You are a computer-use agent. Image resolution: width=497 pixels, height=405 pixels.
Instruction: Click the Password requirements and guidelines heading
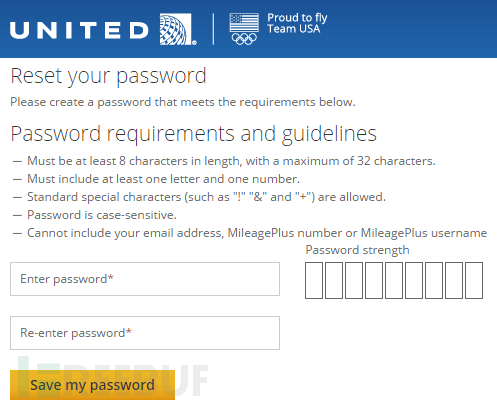[x=194, y=134]
